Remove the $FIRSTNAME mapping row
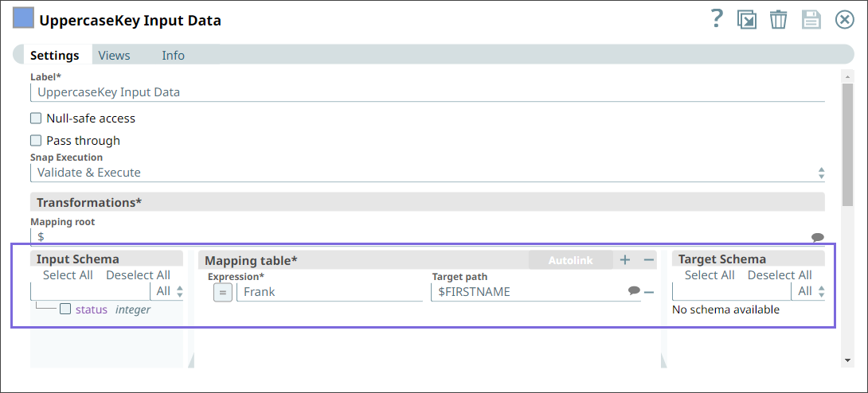The width and height of the screenshot is (868, 393). [649, 292]
